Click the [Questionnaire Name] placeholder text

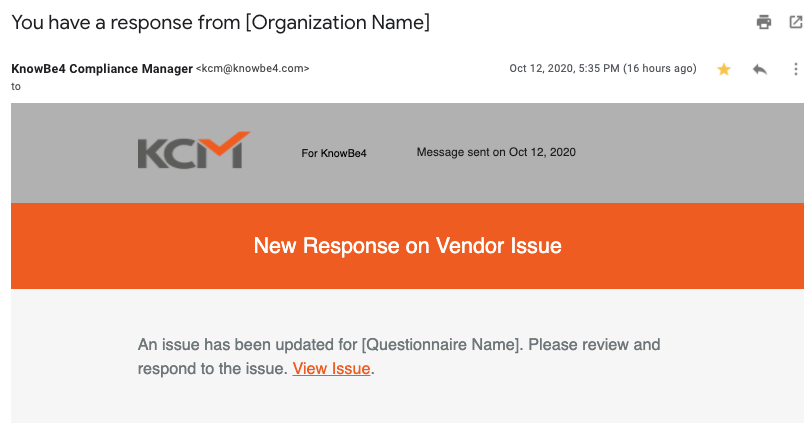(x=442, y=344)
